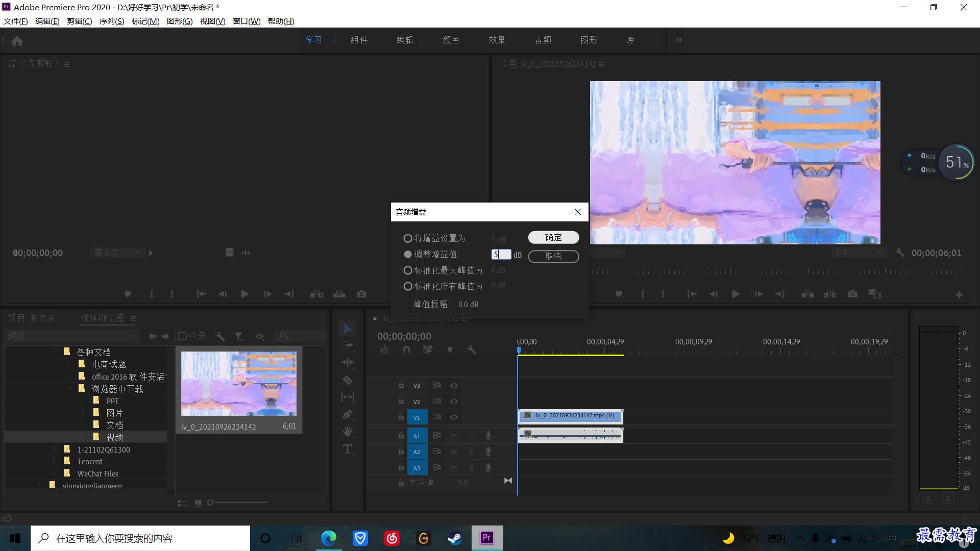Collapse the 浏览器中下载 folder
The width and height of the screenshot is (980, 551).
click(x=69, y=388)
